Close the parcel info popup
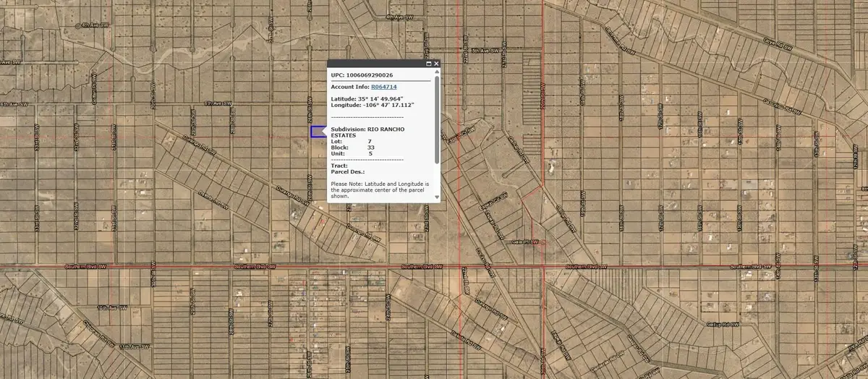Viewport: 868px width, 379px height. (436, 64)
